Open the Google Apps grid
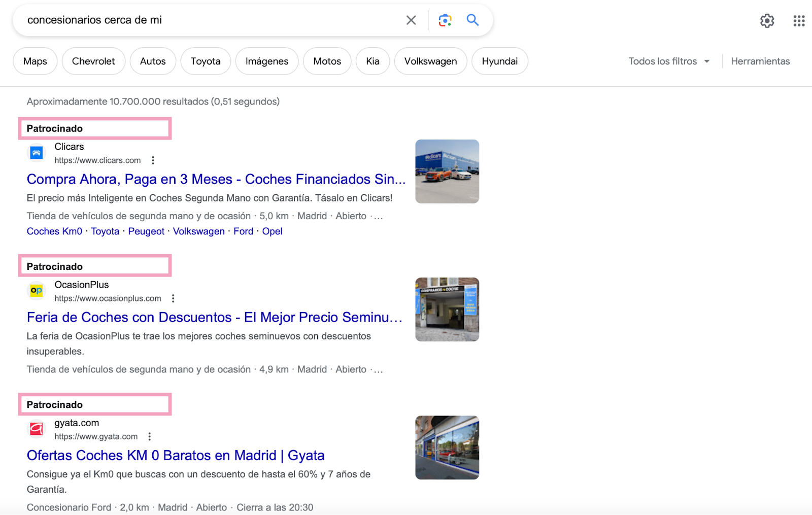Screen dimensions: 812x515 point(798,21)
